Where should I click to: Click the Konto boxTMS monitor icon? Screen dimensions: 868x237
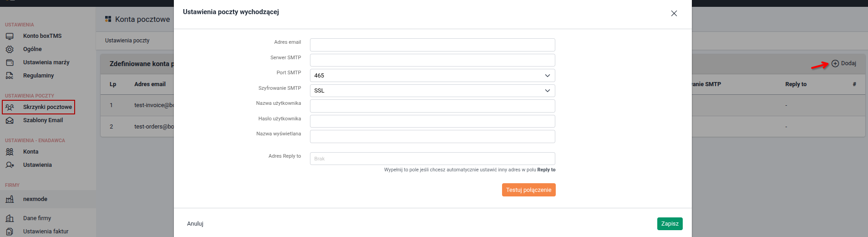point(10,36)
